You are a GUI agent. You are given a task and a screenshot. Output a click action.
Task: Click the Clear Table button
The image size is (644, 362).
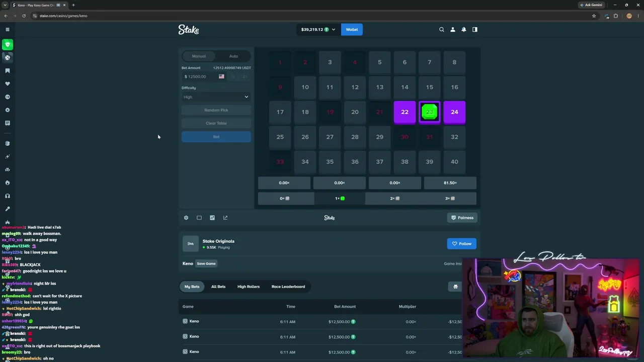click(x=216, y=123)
